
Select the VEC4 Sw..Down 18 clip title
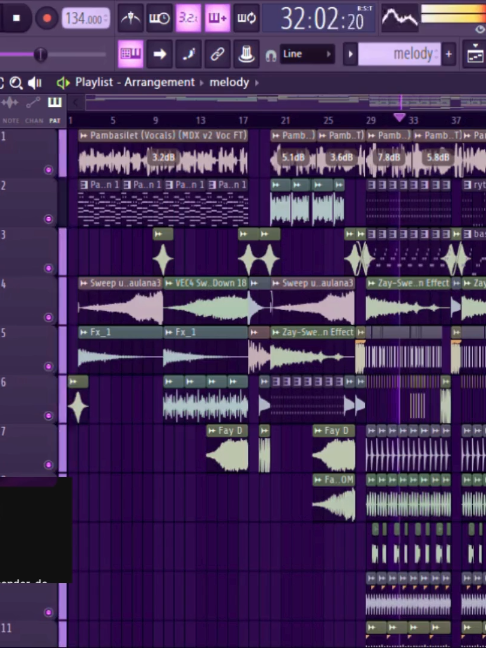[x=211, y=284]
